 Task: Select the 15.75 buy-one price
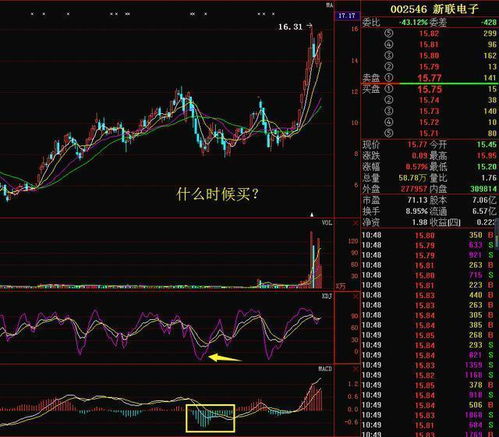click(x=429, y=89)
